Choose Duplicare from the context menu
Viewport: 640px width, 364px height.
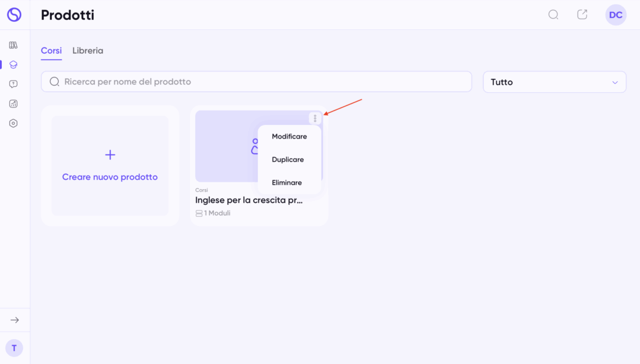[287, 160]
